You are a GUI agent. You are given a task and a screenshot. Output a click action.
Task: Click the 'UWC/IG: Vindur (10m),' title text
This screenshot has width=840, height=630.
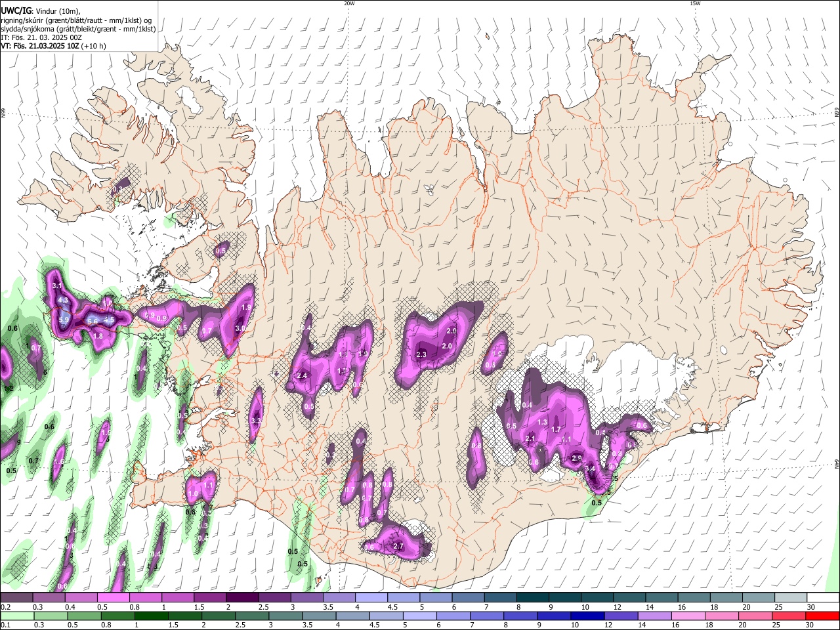coord(40,11)
